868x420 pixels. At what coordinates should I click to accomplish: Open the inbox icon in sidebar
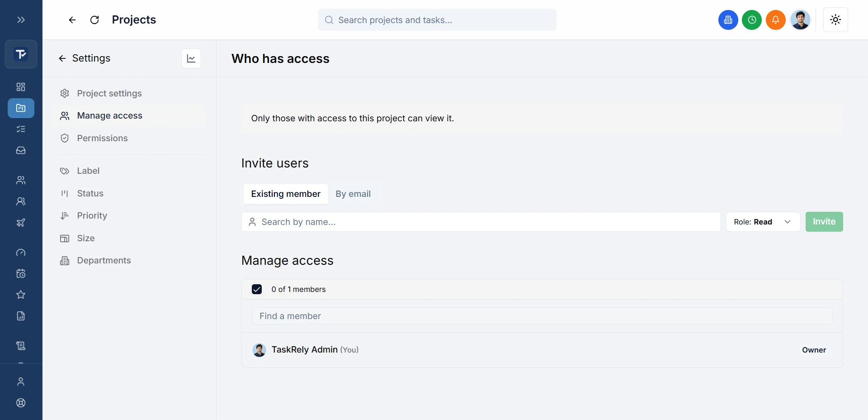(21, 151)
